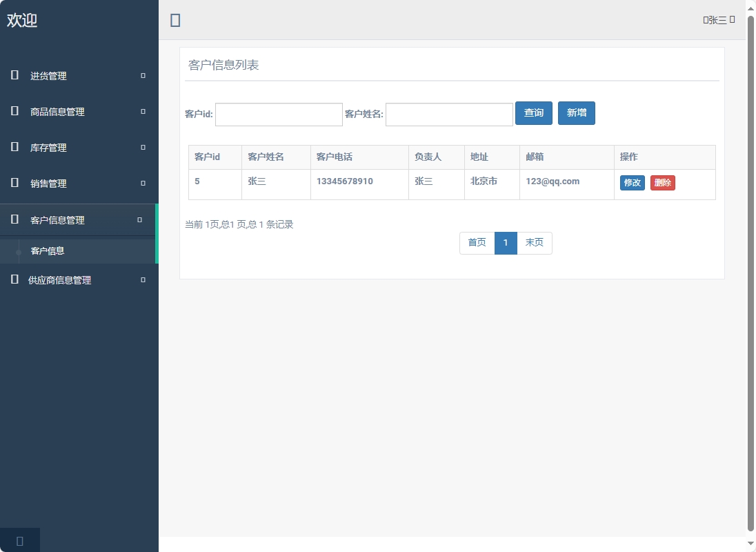Click the red 删除 button in the table

[x=662, y=184]
